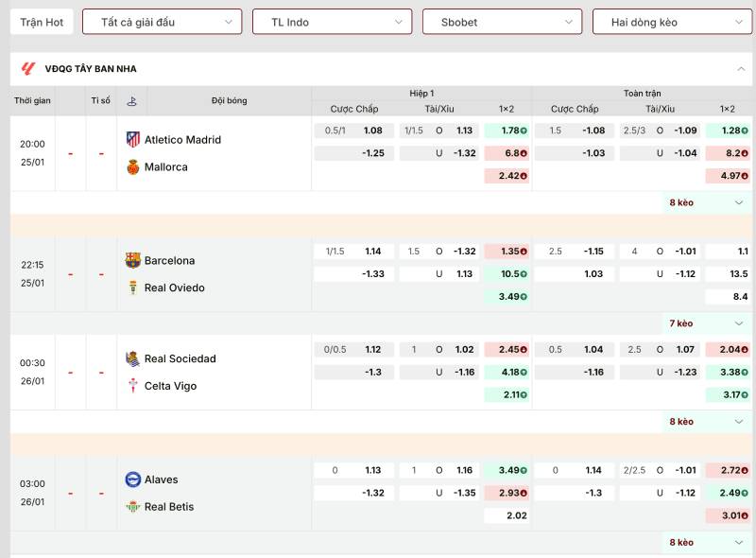Expand 8 kèo for Atletico Madrid match
756x558 pixels.
click(706, 202)
